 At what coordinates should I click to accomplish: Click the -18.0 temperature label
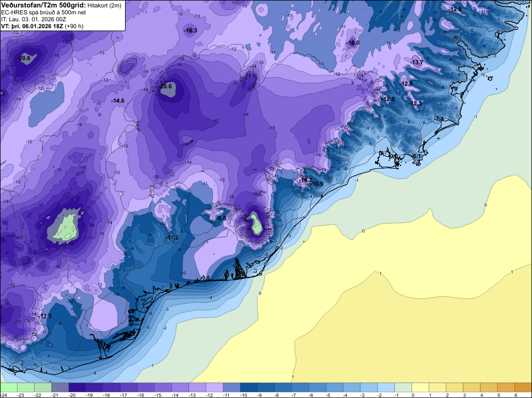353,43
